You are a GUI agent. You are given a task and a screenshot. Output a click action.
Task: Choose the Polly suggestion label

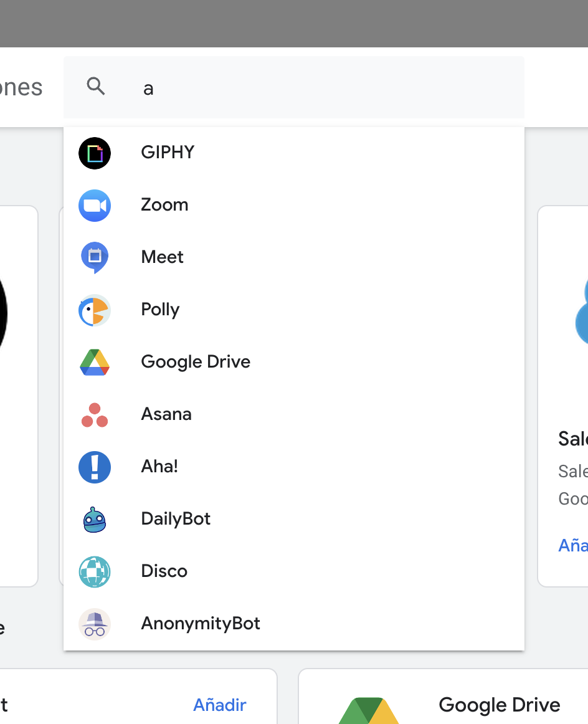(x=160, y=310)
